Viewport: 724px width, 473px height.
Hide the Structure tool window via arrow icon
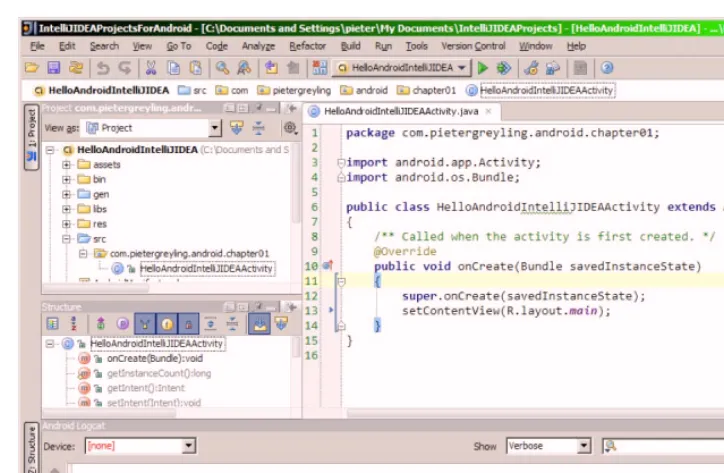[x=291, y=307]
